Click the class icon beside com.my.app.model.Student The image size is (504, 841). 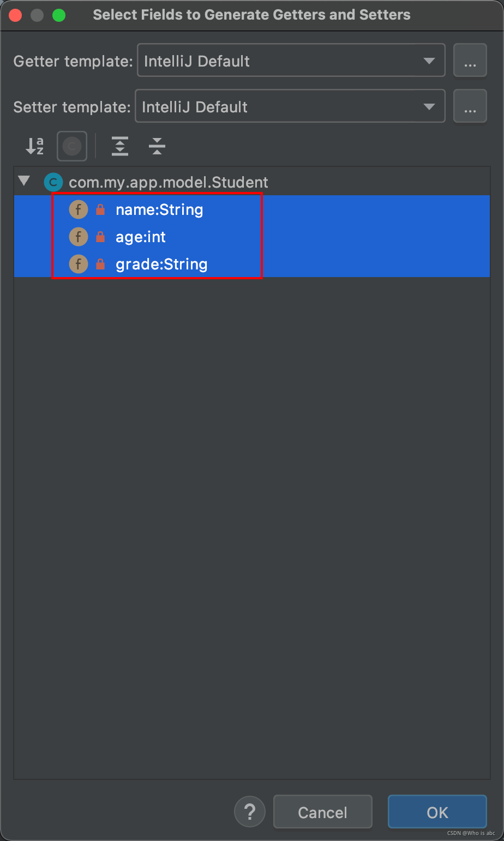coord(53,182)
